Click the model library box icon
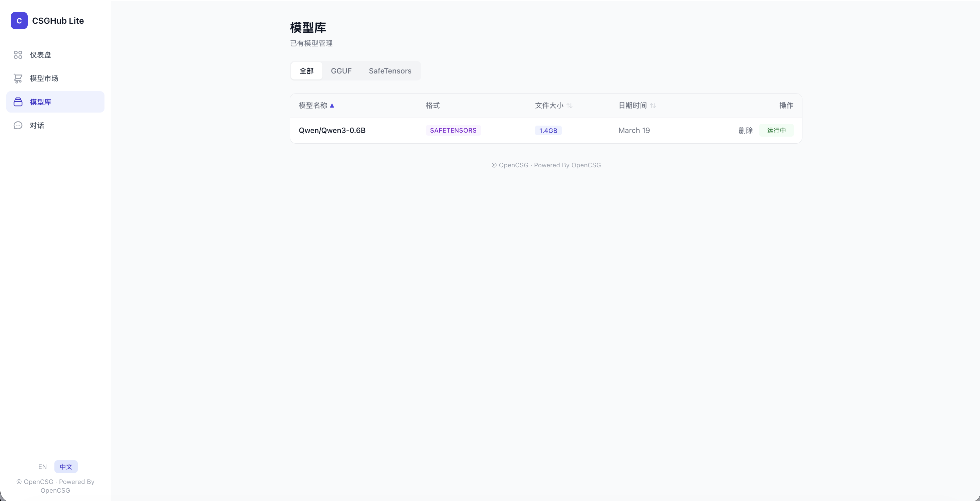980x501 pixels. point(18,102)
